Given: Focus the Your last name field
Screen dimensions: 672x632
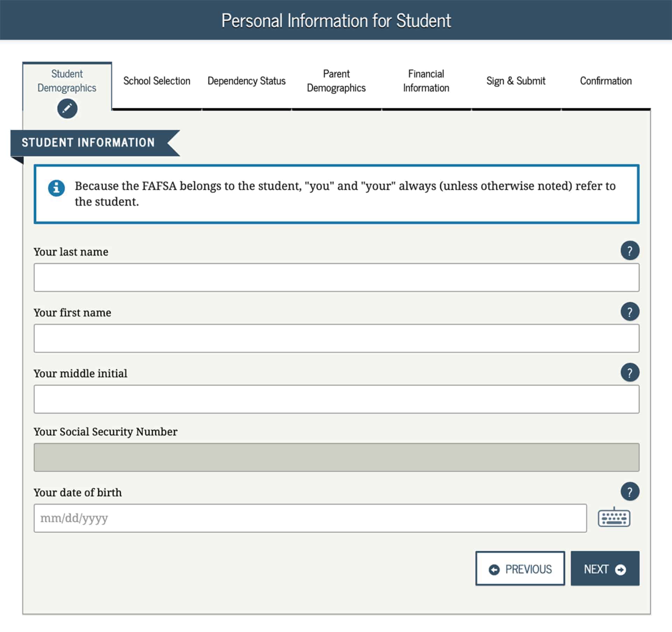Looking at the screenshot, I should coord(336,278).
